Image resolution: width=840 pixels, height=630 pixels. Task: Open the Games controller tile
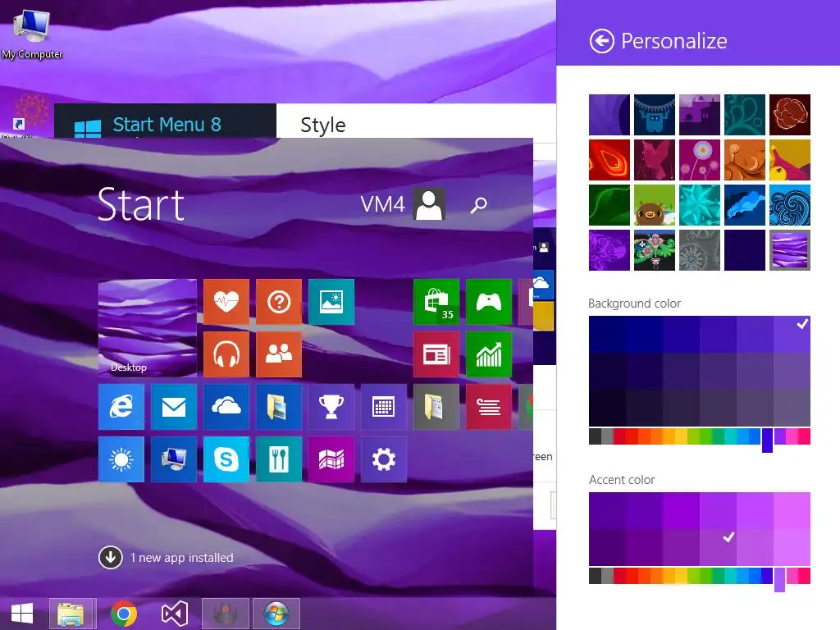coord(489,302)
